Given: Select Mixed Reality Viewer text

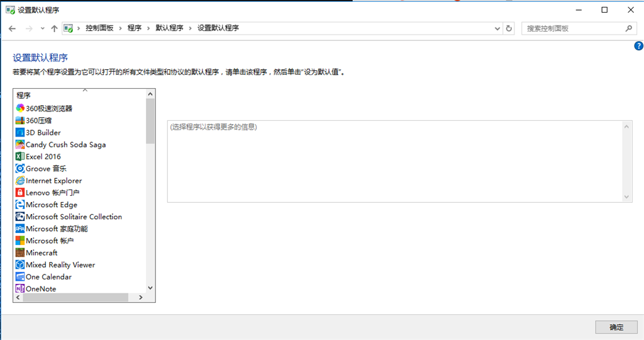Looking at the screenshot, I should point(60,265).
